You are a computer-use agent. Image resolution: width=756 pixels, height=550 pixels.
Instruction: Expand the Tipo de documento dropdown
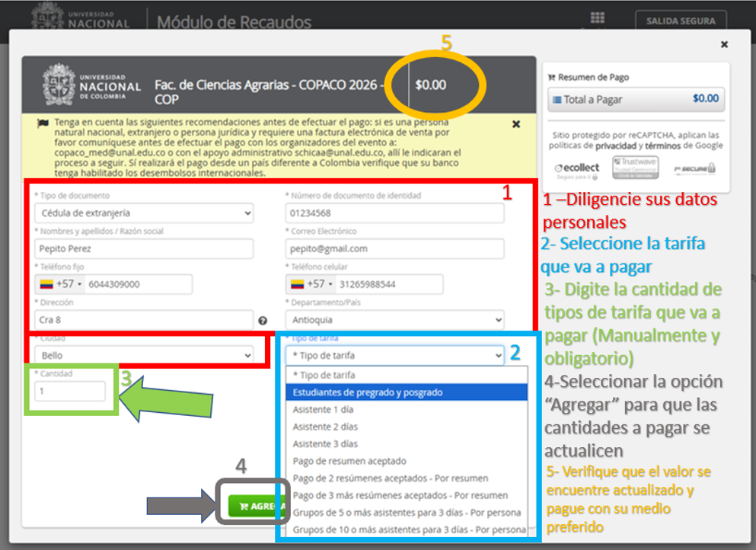tap(143, 213)
